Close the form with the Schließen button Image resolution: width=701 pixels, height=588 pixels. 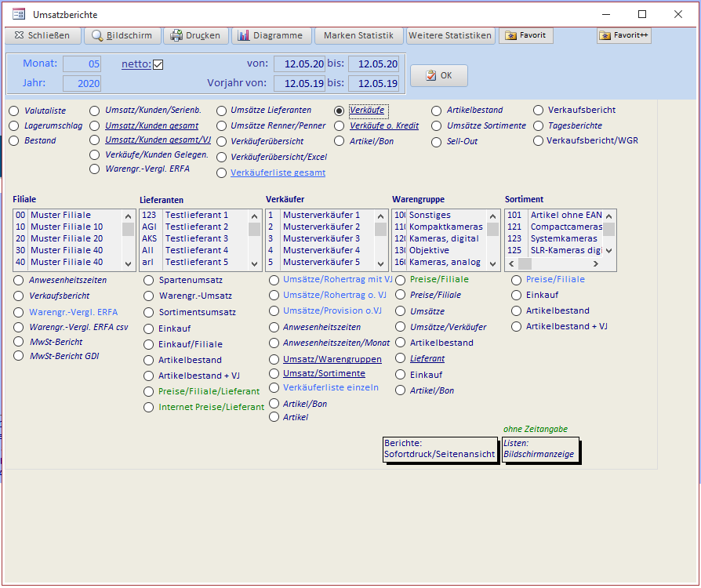[x=43, y=35]
